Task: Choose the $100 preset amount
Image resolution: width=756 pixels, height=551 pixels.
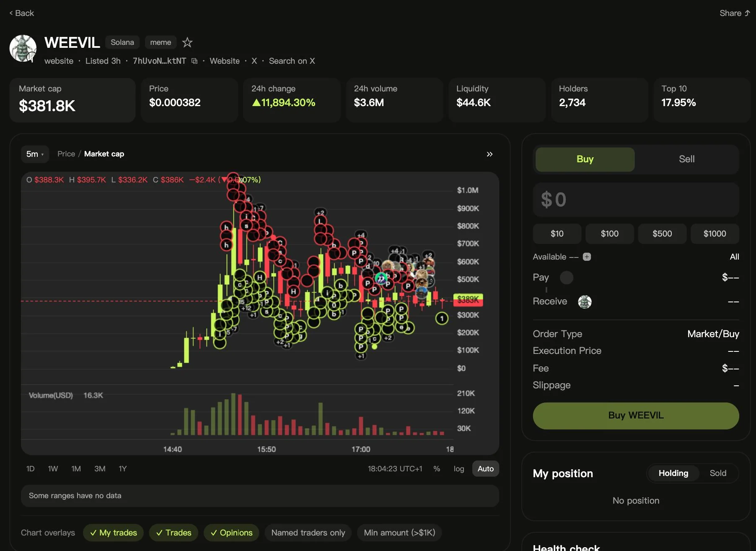Action: click(610, 234)
